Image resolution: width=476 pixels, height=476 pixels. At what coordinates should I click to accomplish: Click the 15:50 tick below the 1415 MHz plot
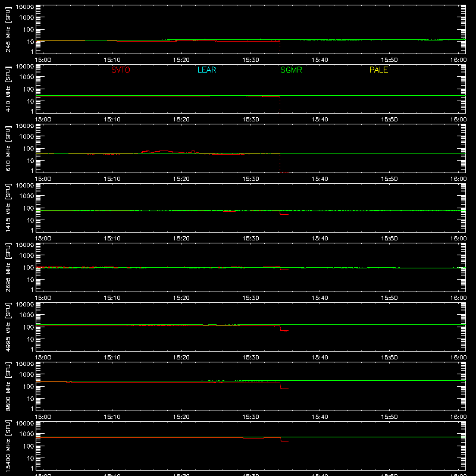[x=389, y=239]
